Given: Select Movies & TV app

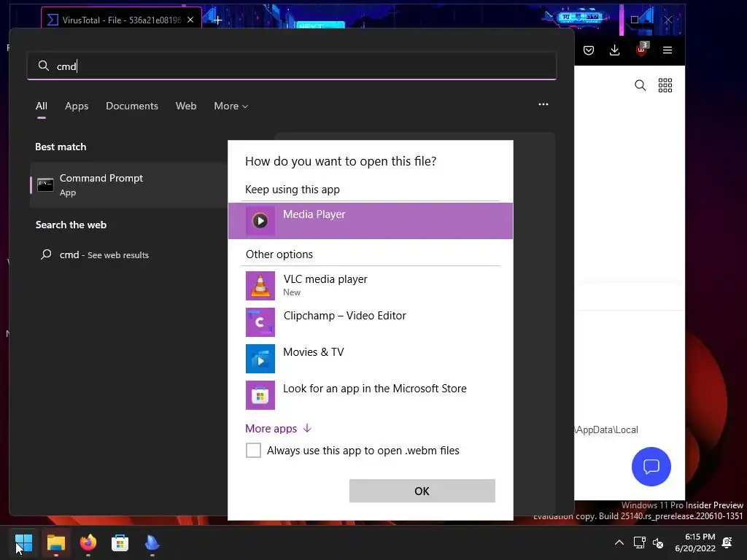Looking at the screenshot, I should [370, 358].
